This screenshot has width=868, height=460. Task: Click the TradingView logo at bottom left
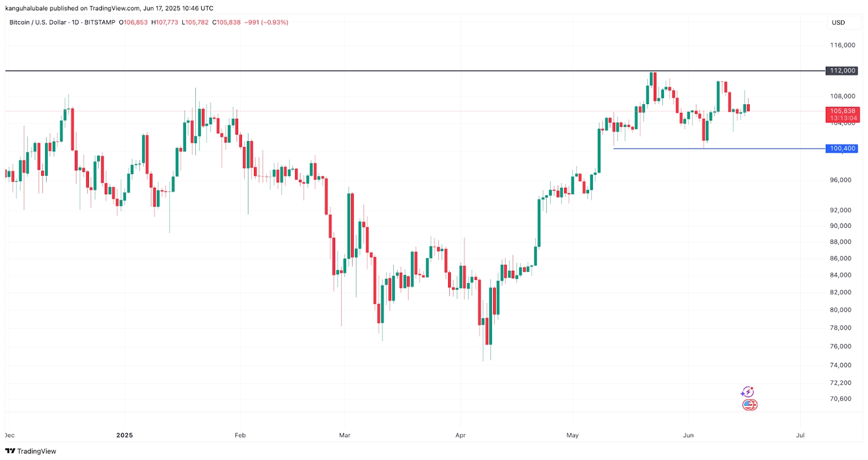point(10,451)
